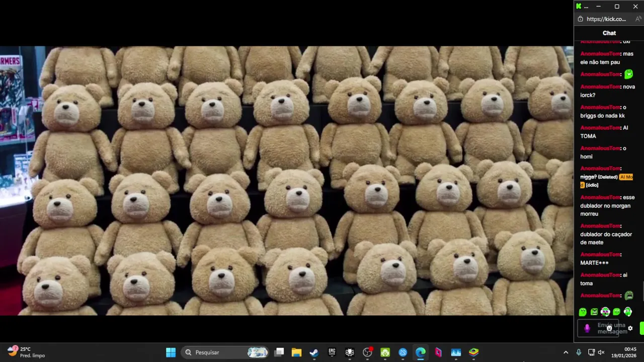Click the microphone icon in system tray
The image size is (644, 362).
pyautogui.click(x=579, y=352)
